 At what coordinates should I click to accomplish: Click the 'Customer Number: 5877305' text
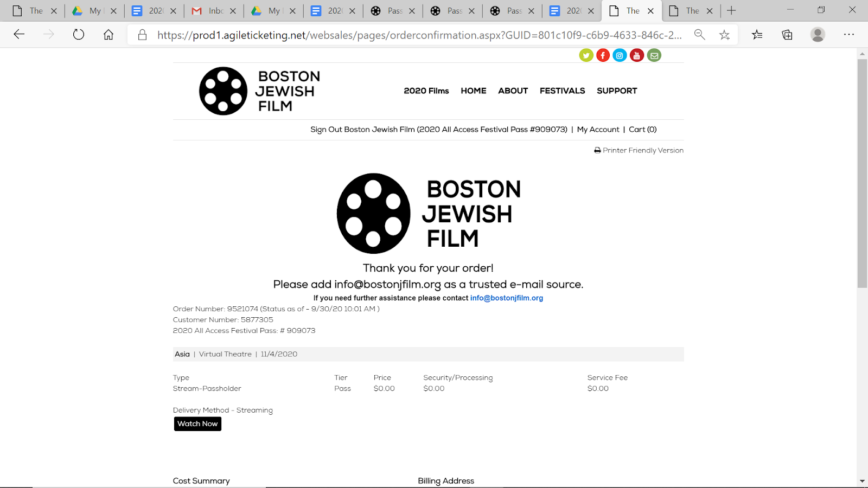click(x=223, y=320)
